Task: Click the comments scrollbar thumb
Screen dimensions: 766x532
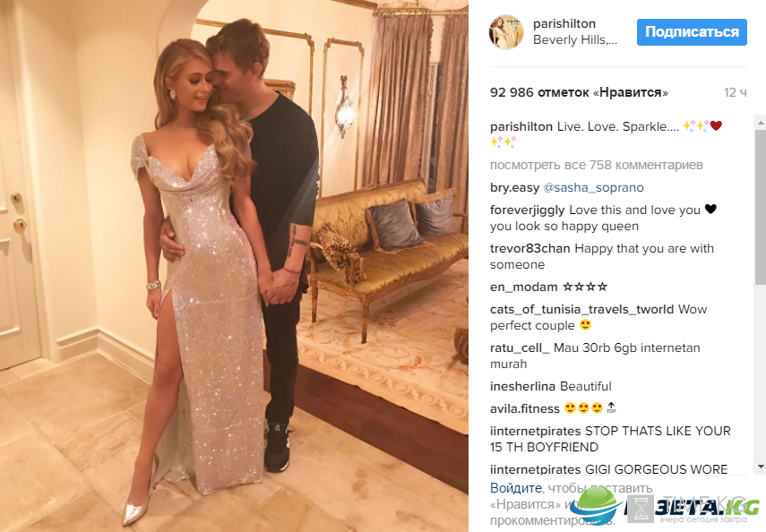Action: coord(760,207)
